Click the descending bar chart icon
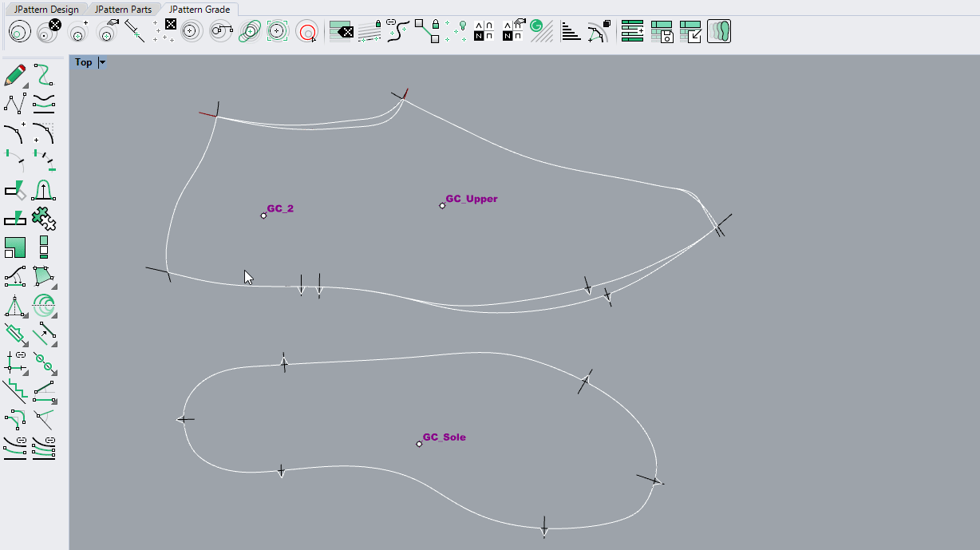Screen dimensions: 980x550 point(571,32)
